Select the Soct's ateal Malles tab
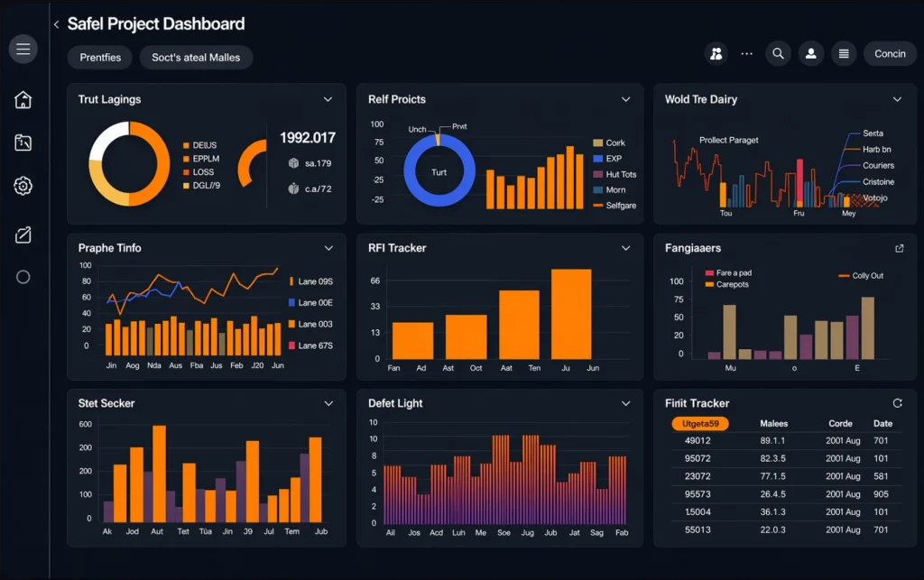 [196, 57]
